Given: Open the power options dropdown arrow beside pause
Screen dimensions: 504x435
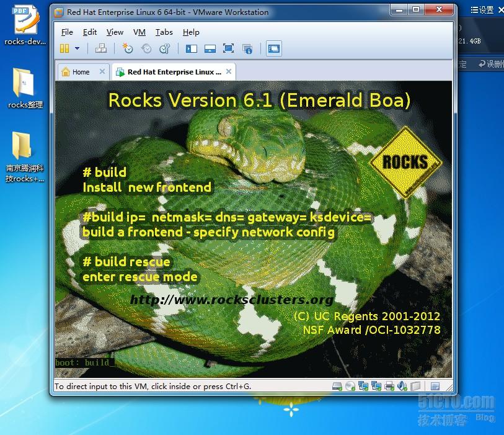Looking at the screenshot, I should coord(77,48).
